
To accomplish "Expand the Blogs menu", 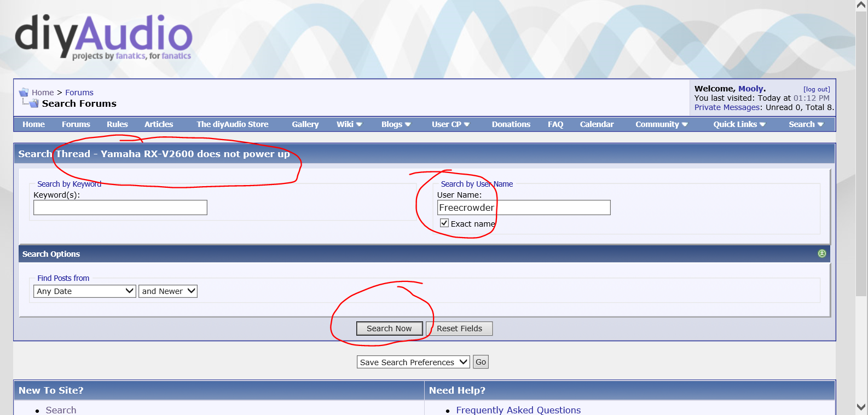I will coord(396,124).
